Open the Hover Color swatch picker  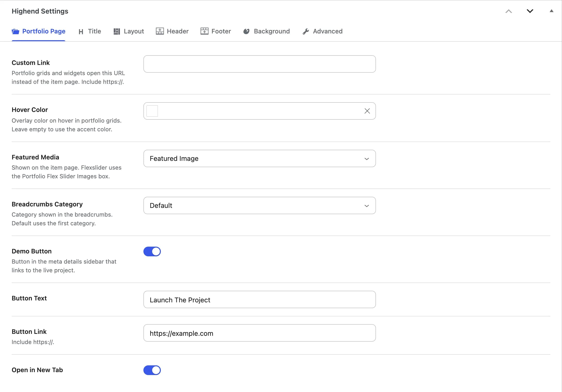[x=152, y=111]
